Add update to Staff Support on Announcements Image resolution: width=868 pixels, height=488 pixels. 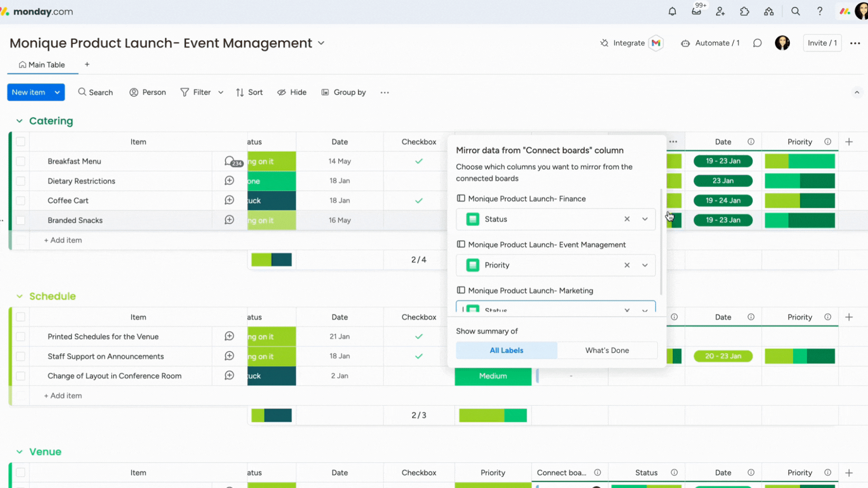pos(229,356)
